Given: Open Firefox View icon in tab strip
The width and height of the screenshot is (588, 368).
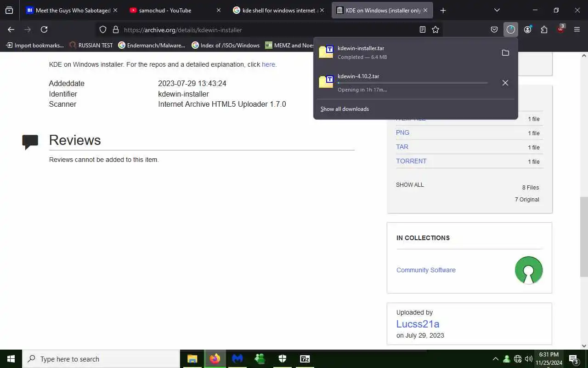Looking at the screenshot, I should coord(9,10).
